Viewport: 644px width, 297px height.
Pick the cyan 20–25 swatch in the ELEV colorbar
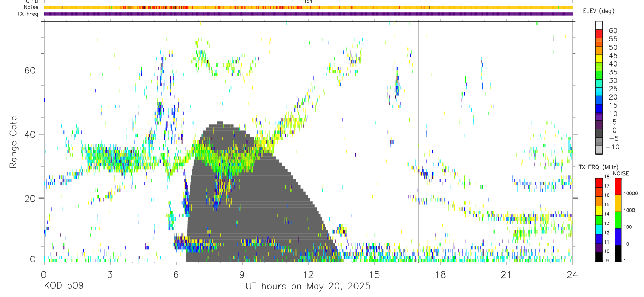(599, 93)
